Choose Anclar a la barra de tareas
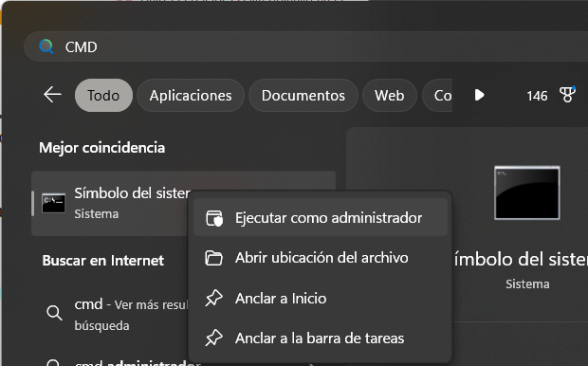This screenshot has width=588, height=366. point(321,339)
